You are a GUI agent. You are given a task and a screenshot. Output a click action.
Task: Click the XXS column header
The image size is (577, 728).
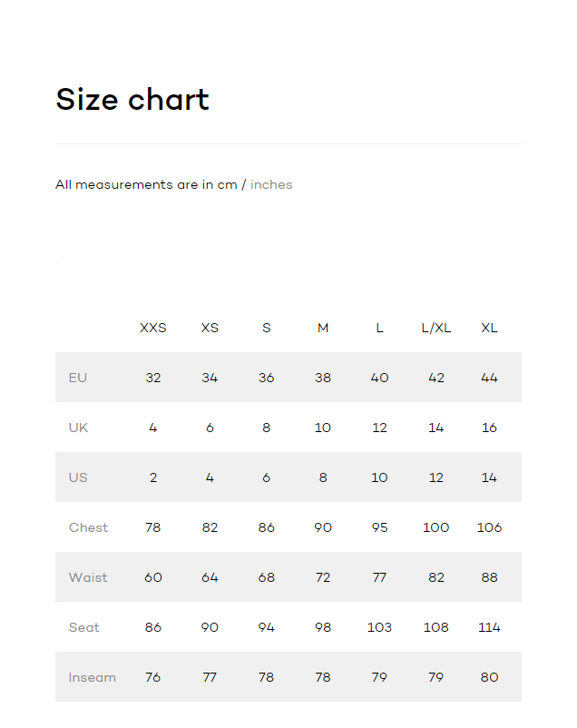(x=153, y=328)
